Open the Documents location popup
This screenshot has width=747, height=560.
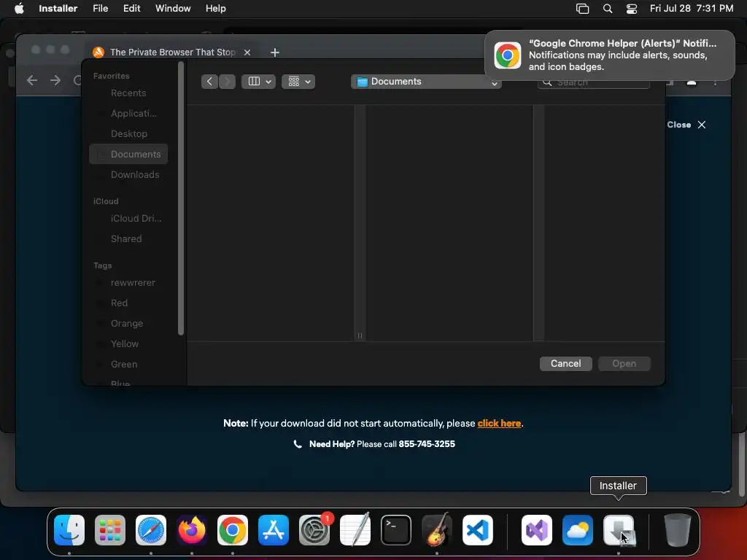pos(426,82)
